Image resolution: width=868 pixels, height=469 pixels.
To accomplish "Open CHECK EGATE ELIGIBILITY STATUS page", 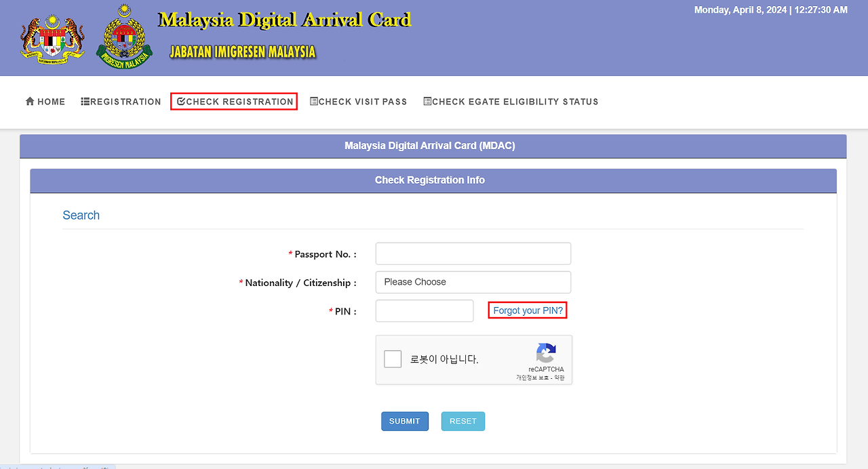I will (511, 102).
